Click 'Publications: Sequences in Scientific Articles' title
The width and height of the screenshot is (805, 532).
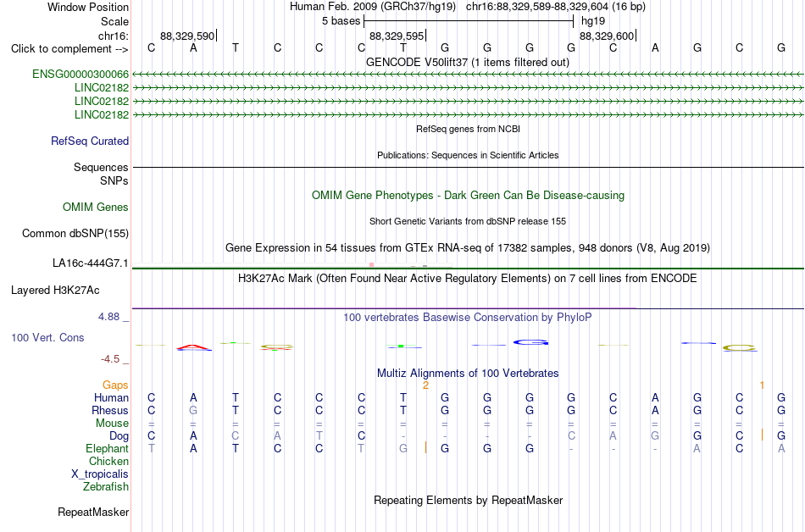coord(468,155)
